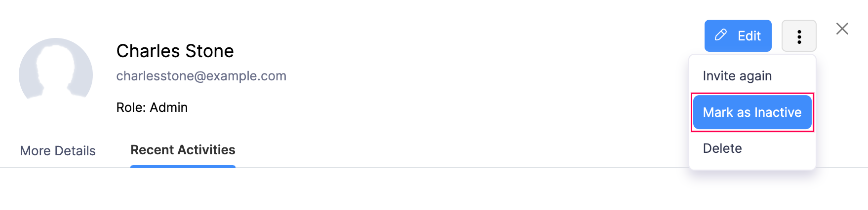The height and width of the screenshot is (210, 868).
Task: Select Delete from the options menu
Action: click(x=722, y=148)
